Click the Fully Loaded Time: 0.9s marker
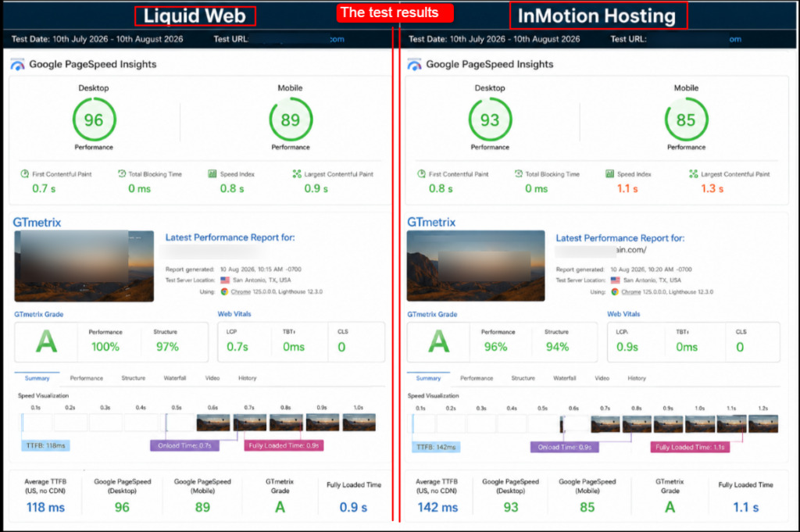The width and height of the screenshot is (800, 532). click(x=284, y=446)
